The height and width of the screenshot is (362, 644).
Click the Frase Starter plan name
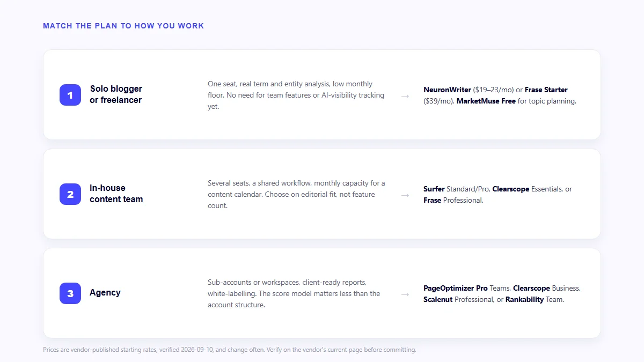tap(546, 90)
